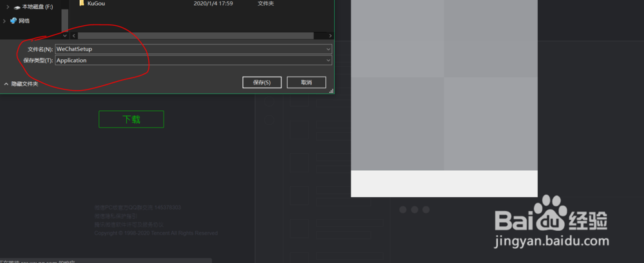Click the 取消 cancel button
The height and width of the screenshot is (263, 644).
(x=307, y=83)
